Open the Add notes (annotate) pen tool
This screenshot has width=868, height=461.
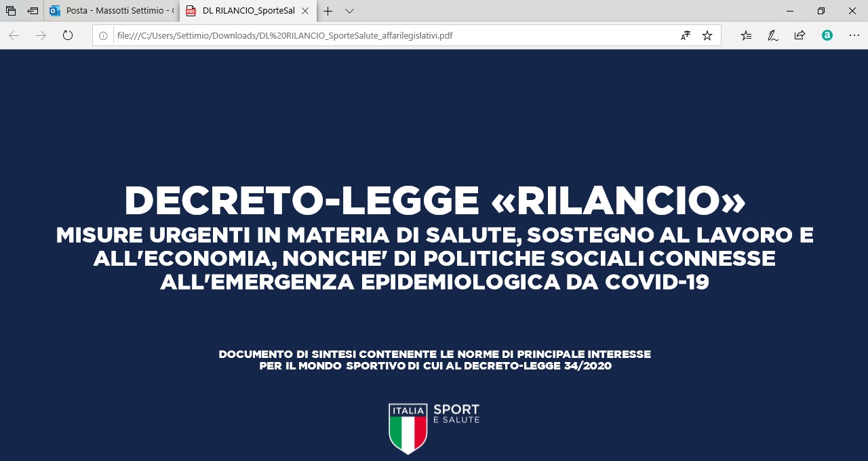(772, 35)
